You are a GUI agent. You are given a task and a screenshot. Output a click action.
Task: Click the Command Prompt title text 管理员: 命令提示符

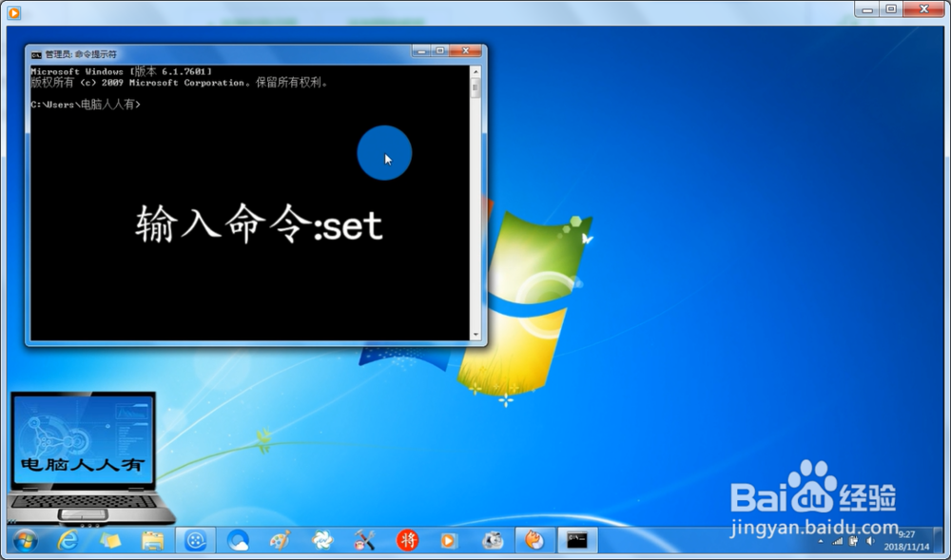[x=81, y=54]
